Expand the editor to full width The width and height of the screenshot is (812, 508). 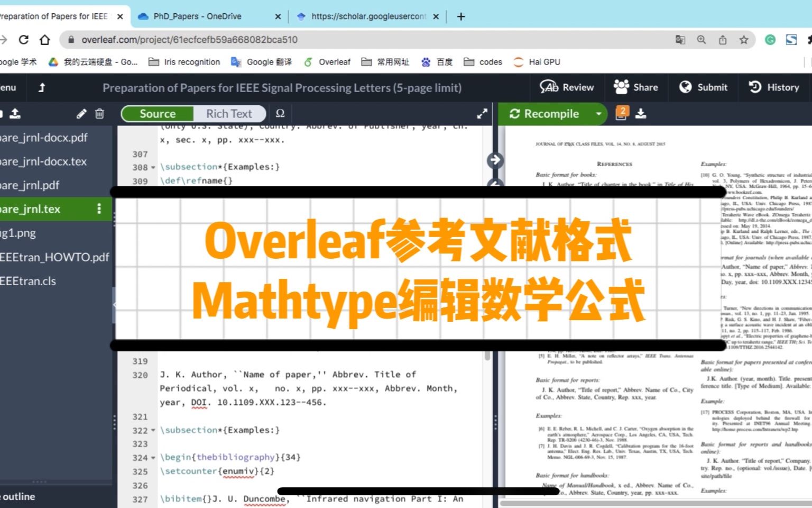[x=482, y=114]
